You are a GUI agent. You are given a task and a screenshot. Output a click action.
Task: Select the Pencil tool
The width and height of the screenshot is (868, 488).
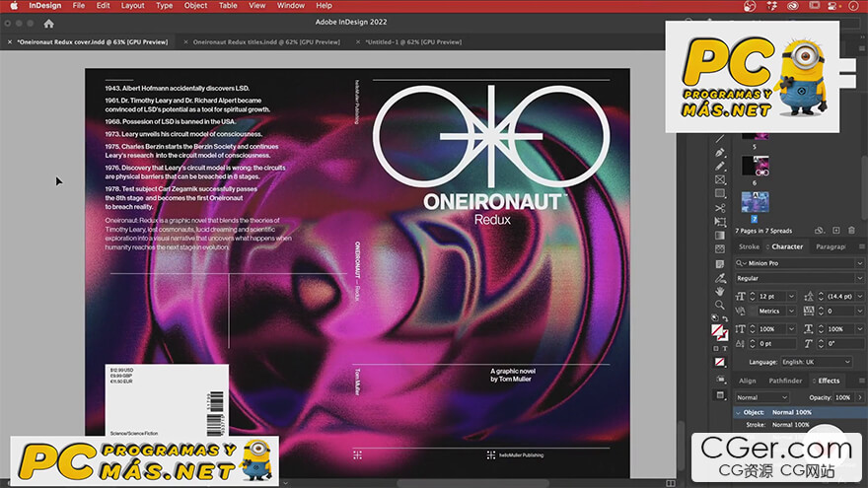tap(720, 166)
